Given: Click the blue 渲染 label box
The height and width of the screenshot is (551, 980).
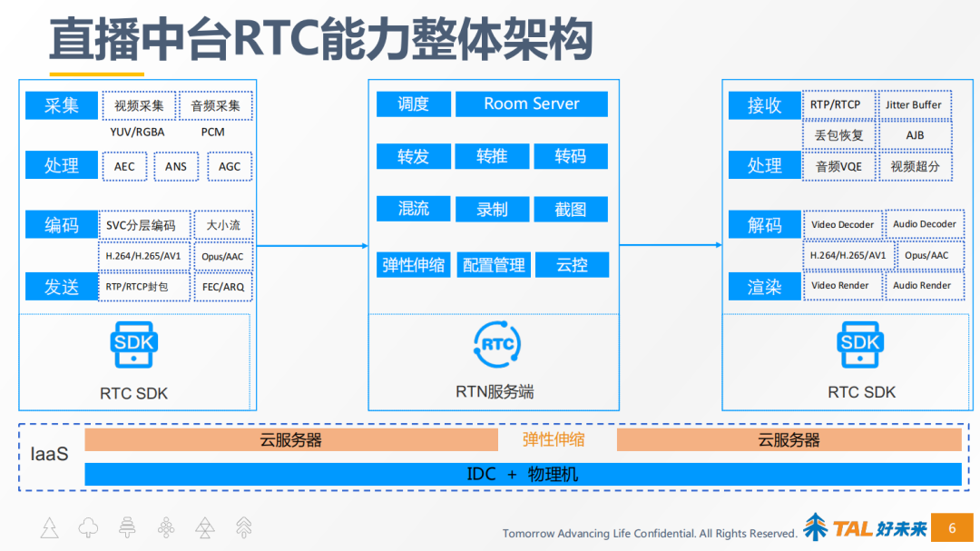Looking at the screenshot, I should tap(764, 287).
